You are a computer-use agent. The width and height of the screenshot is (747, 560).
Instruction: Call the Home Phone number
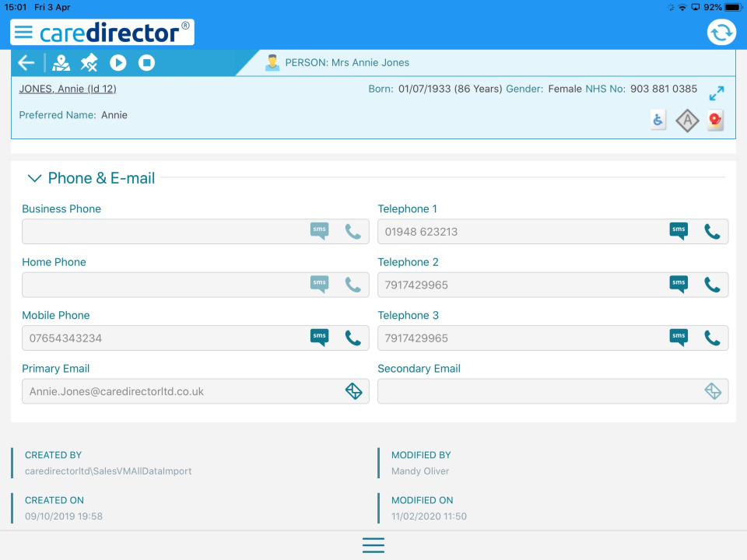pos(353,285)
